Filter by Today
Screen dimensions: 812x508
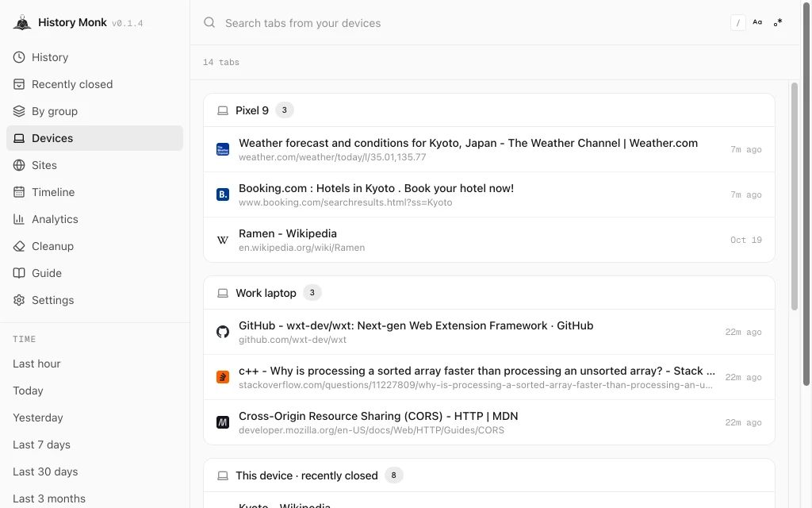[x=95, y=391]
